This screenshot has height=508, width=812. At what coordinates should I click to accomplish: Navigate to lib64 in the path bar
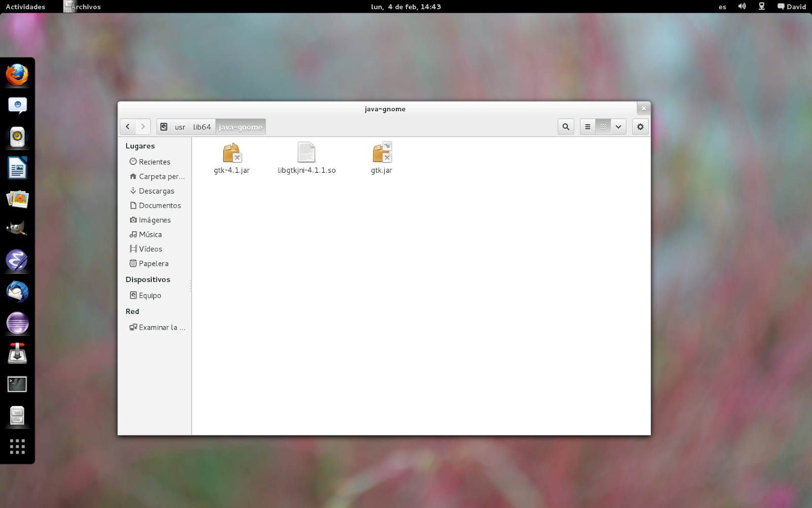(x=202, y=126)
